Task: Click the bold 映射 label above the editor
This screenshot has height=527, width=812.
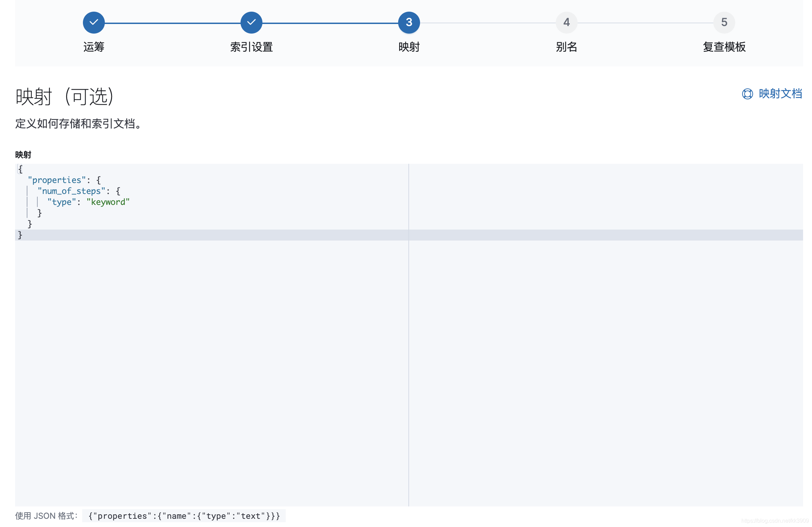Action: [23, 155]
